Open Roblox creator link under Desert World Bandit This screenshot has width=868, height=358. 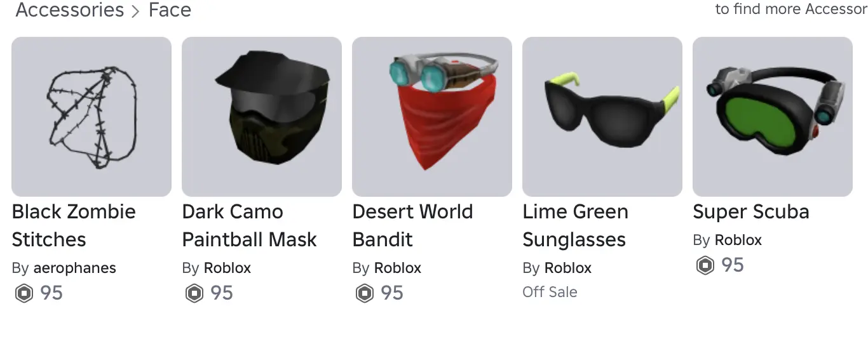(x=398, y=268)
